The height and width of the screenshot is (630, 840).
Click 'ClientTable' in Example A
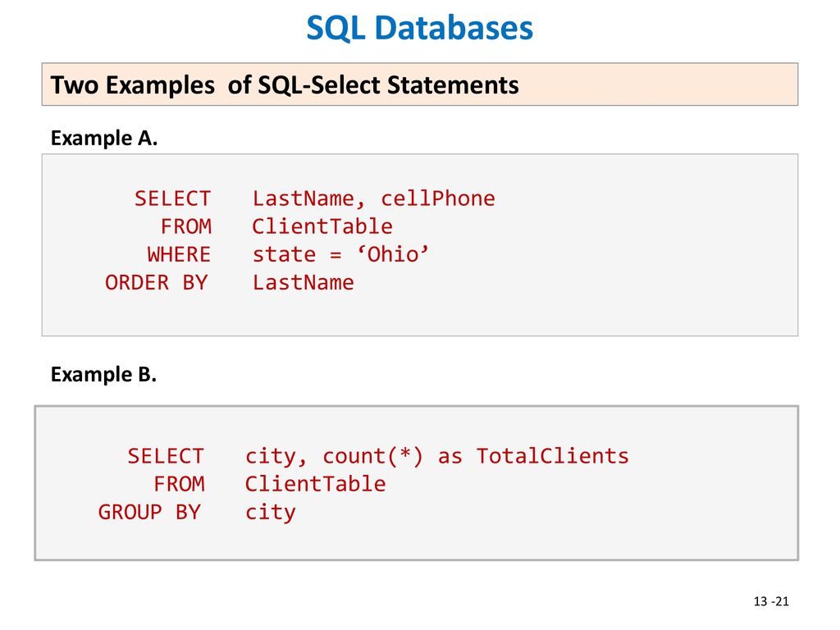tap(322, 226)
